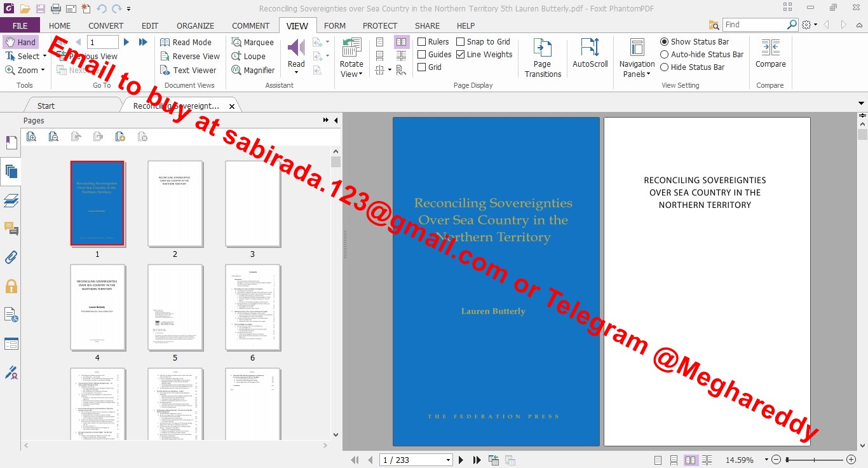Go to next page in ribbon
The width and height of the screenshot is (868, 468).
pos(126,42)
